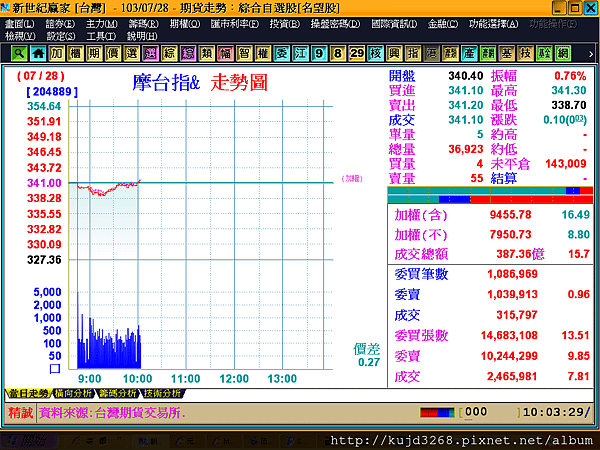Click the [204889] code above price scale
Image resolution: width=600 pixels, height=450 pixels.
pos(52,92)
